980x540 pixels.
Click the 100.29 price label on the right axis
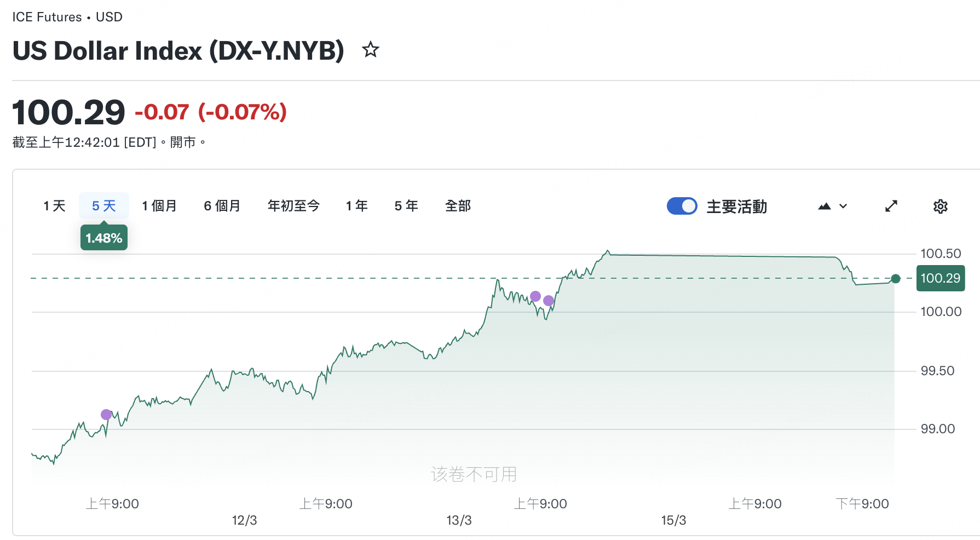(940, 278)
